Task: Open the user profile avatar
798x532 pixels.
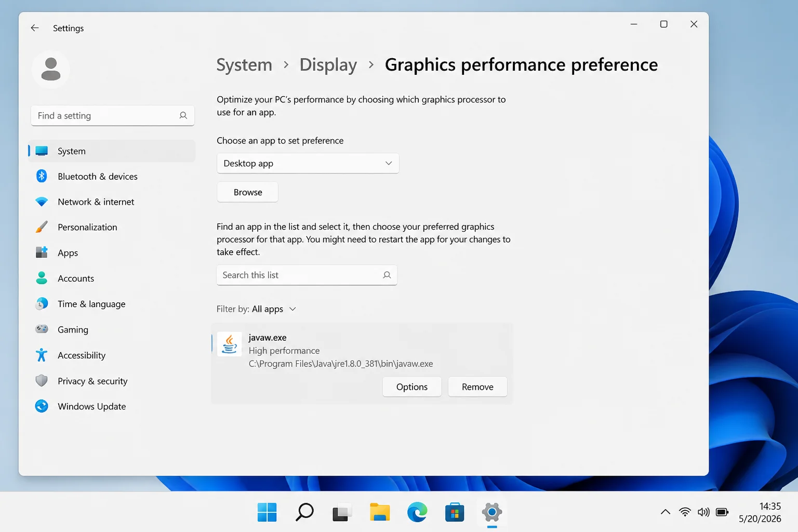Action: point(50,69)
